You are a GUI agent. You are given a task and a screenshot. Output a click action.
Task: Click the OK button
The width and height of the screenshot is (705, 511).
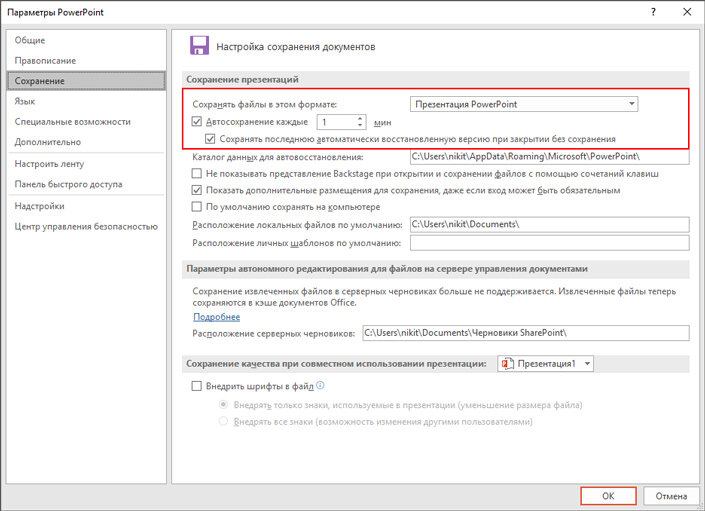[x=608, y=496]
